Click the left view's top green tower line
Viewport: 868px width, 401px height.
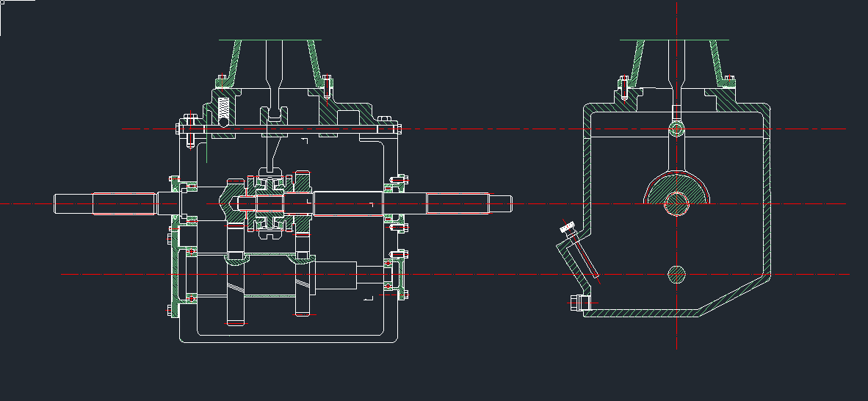270,40
